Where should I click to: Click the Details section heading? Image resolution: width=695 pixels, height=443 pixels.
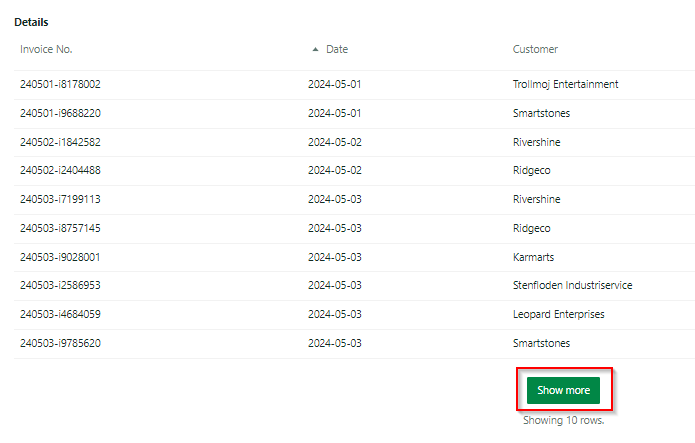pyautogui.click(x=31, y=22)
